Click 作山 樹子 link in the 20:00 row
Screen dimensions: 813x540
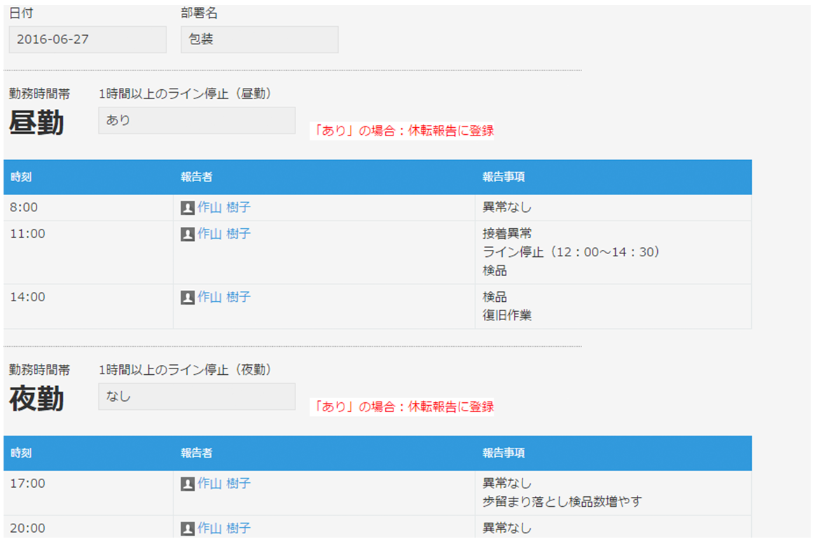(x=224, y=528)
